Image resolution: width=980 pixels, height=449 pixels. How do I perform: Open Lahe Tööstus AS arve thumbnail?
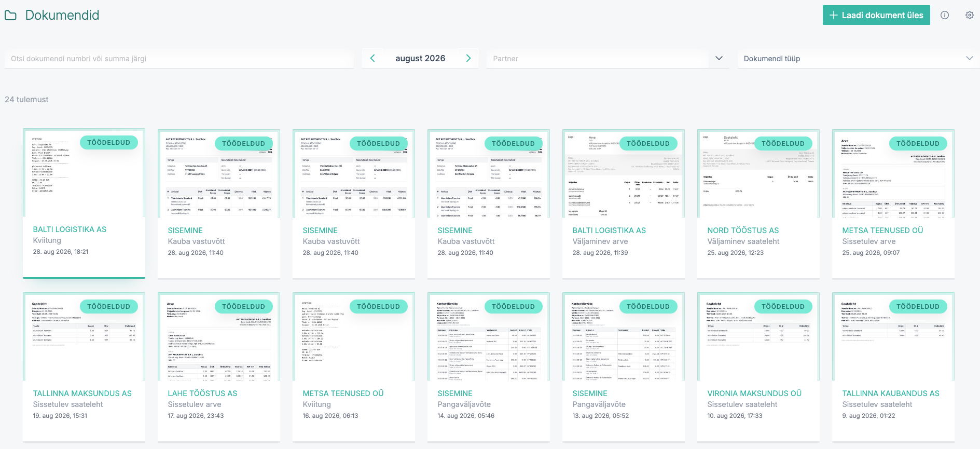point(219,336)
